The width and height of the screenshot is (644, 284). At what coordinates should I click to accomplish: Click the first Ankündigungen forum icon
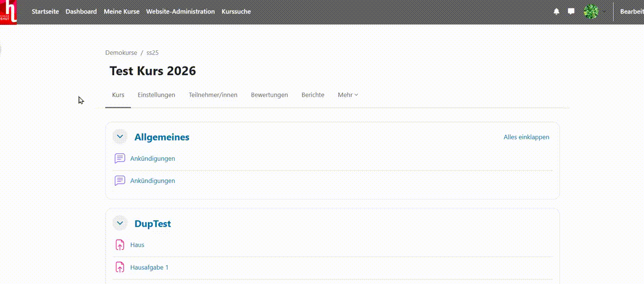(x=120, y=159)
